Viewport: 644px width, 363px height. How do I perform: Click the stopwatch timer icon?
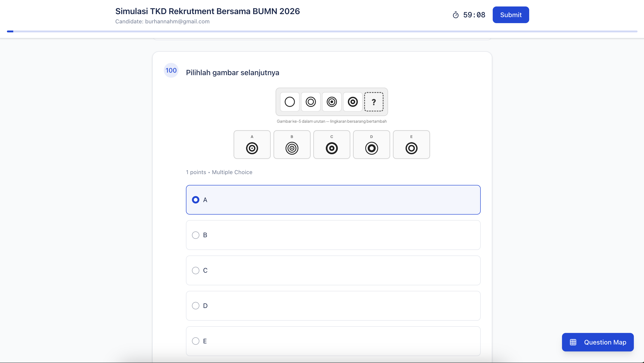pyautogui.click(x=456, y=15)
